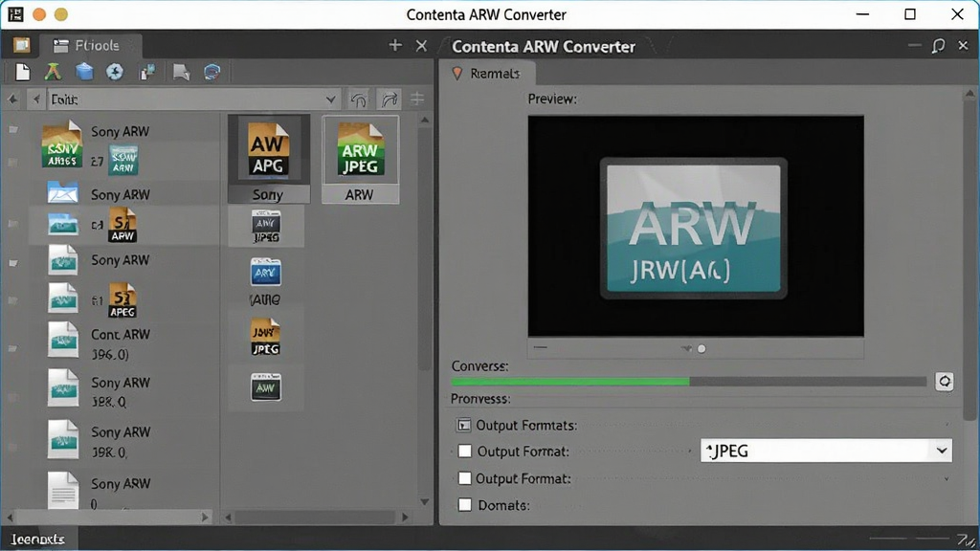The image size is (980, 551).
Task: Click the resize grip icon in status bar
Action: [x=966, y=540]
